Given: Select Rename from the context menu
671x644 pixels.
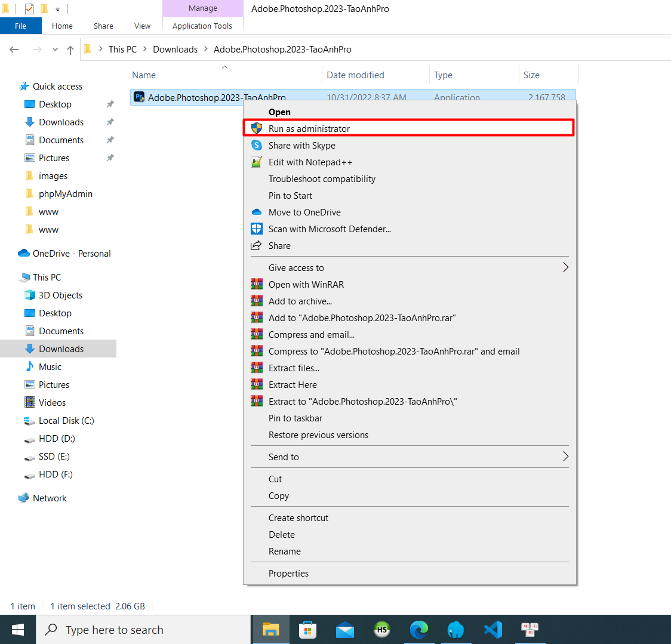Looking at the screenshot, I should pos(410,551).
